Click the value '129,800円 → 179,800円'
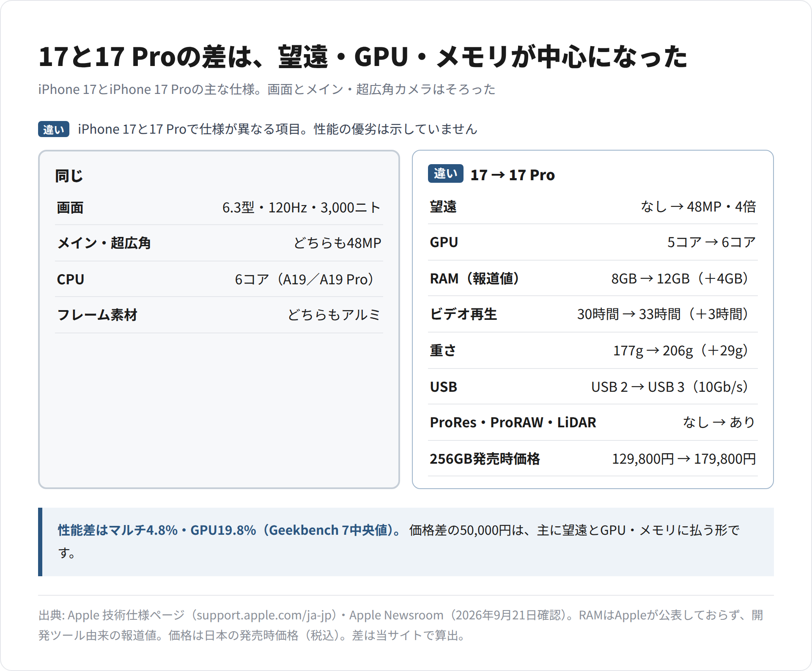 tap(684, 459)
